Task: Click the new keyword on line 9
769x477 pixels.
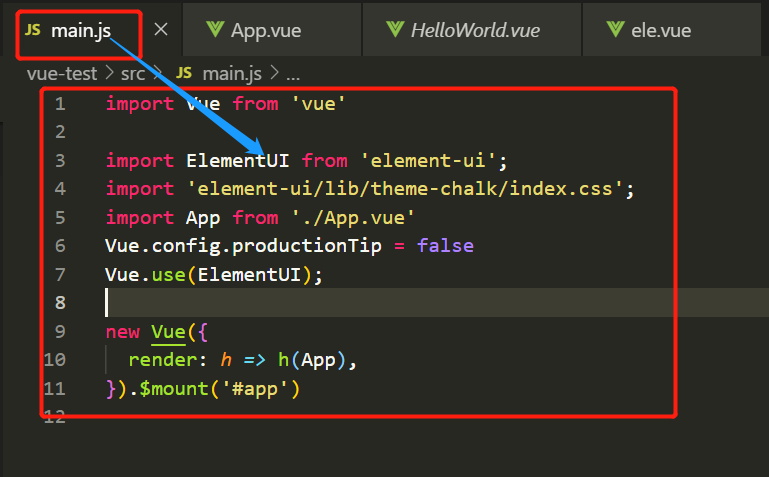Action: (x=123, y=332)
